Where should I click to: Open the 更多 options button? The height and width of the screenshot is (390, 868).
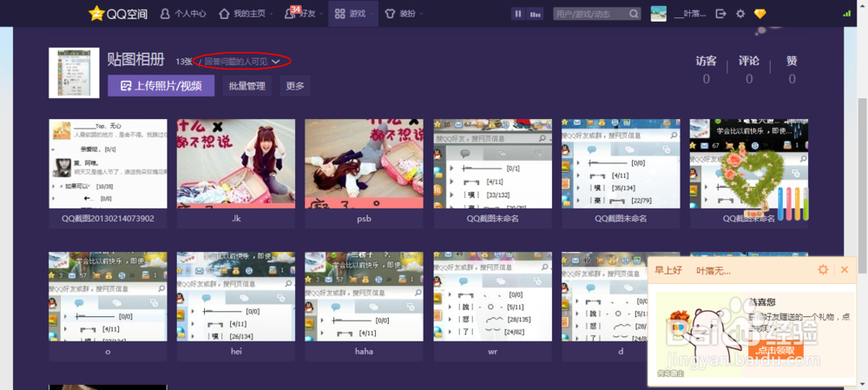295,86
